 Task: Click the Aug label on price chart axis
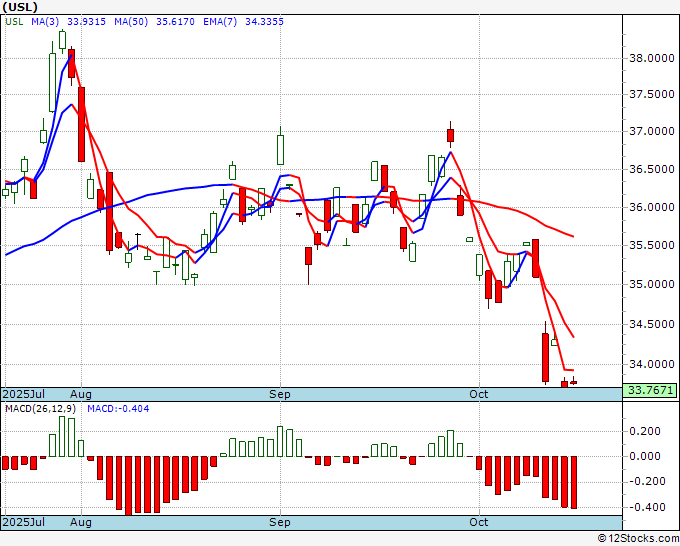[81, 394]
